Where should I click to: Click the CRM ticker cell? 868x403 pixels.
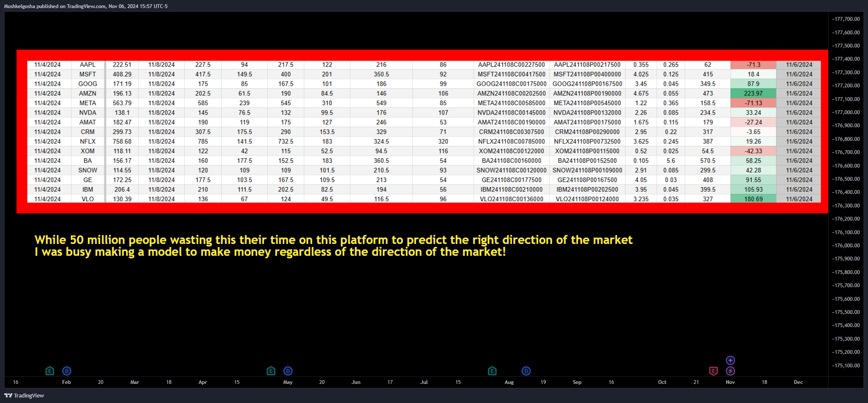pyautogui.click(x=88, y=132)
